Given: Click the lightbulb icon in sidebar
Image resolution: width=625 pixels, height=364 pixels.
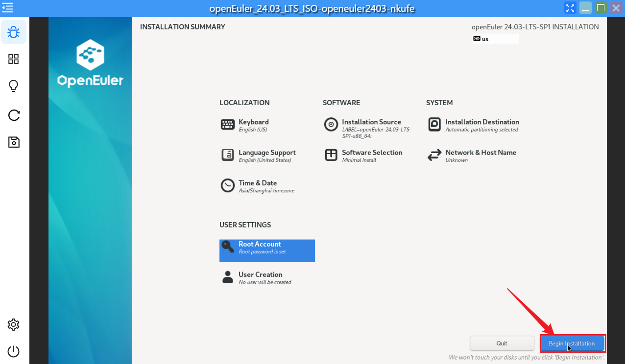Looking at the screenshot, I should click(x=14, y=86).
